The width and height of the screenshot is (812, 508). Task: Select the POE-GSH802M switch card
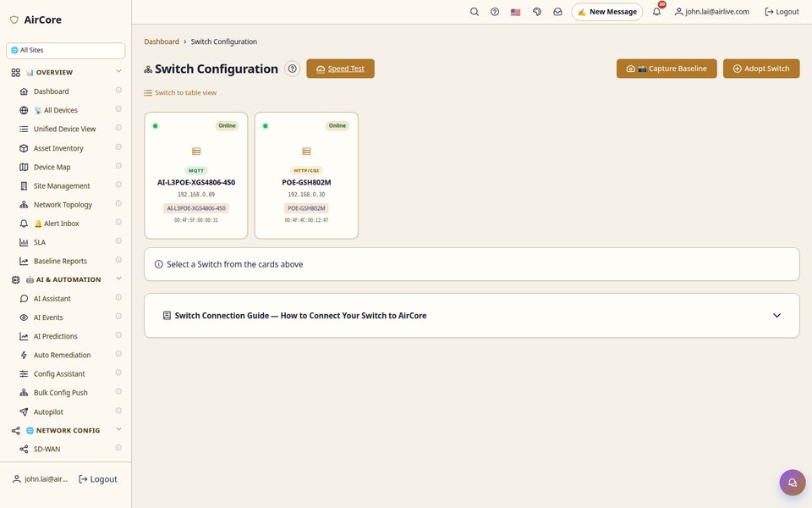(x=306, y=175)
